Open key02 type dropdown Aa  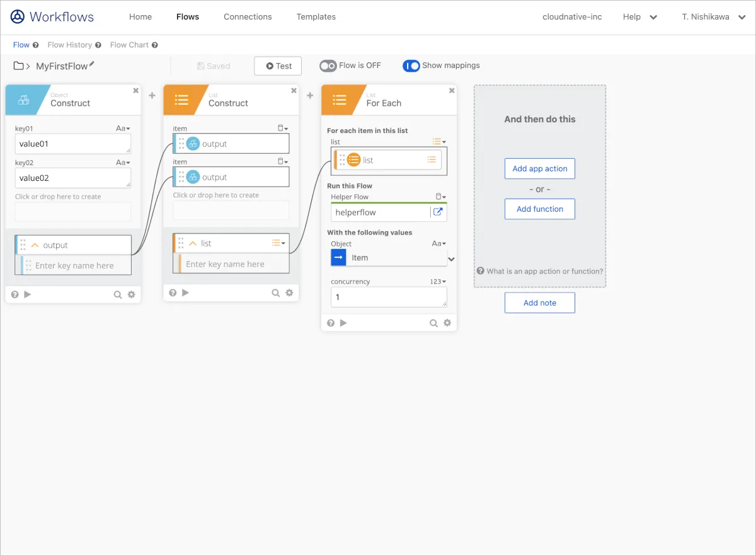123,162
